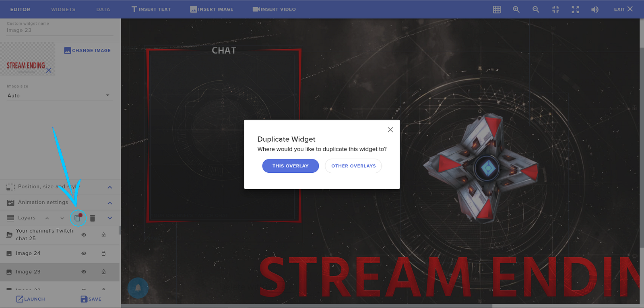Click the shrink-to-fit arrows icon
This screenshot has width=644, height=308.
pos(555,9)
